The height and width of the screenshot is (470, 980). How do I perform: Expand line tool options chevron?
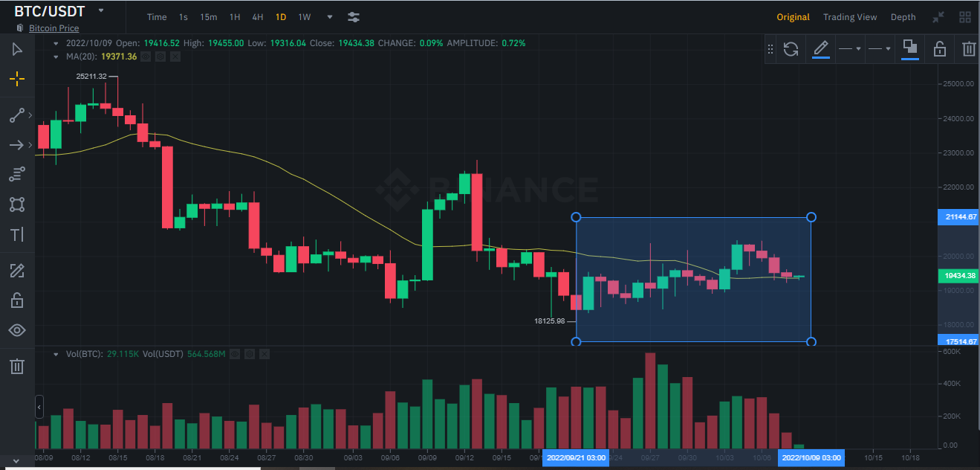(x=30, y=115)
